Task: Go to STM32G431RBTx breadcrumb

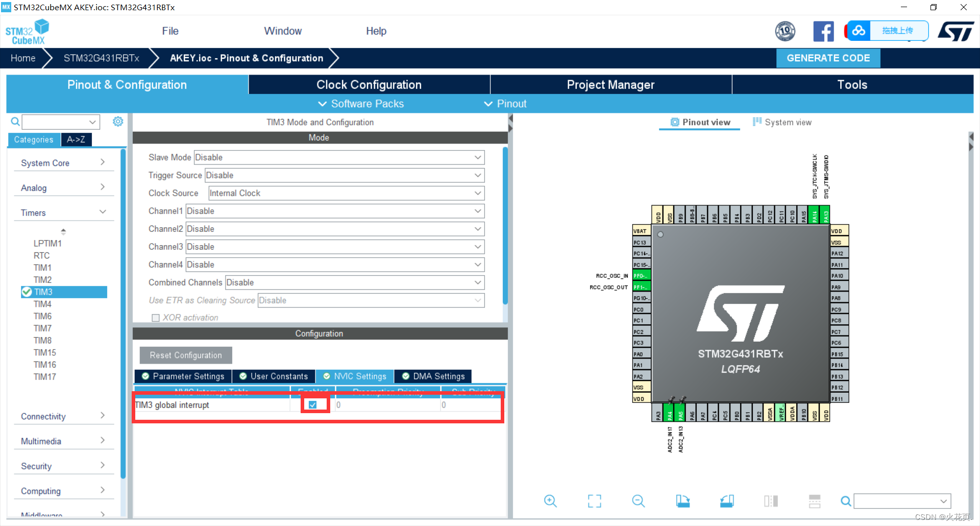Action: (x=101, y=58)
